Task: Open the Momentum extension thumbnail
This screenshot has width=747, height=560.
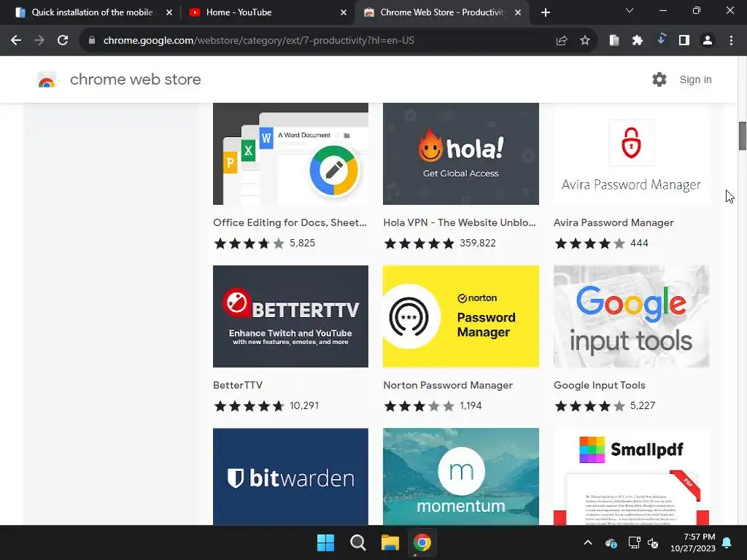Action: [461, 477]
